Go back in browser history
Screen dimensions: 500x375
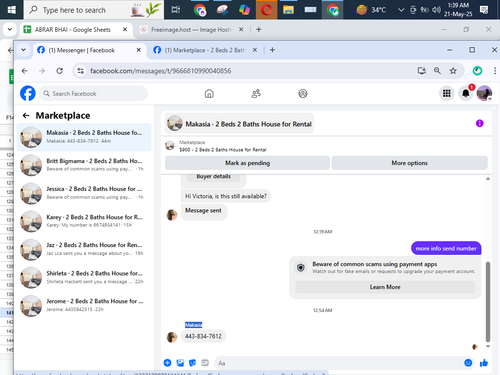tap(24, 71)
